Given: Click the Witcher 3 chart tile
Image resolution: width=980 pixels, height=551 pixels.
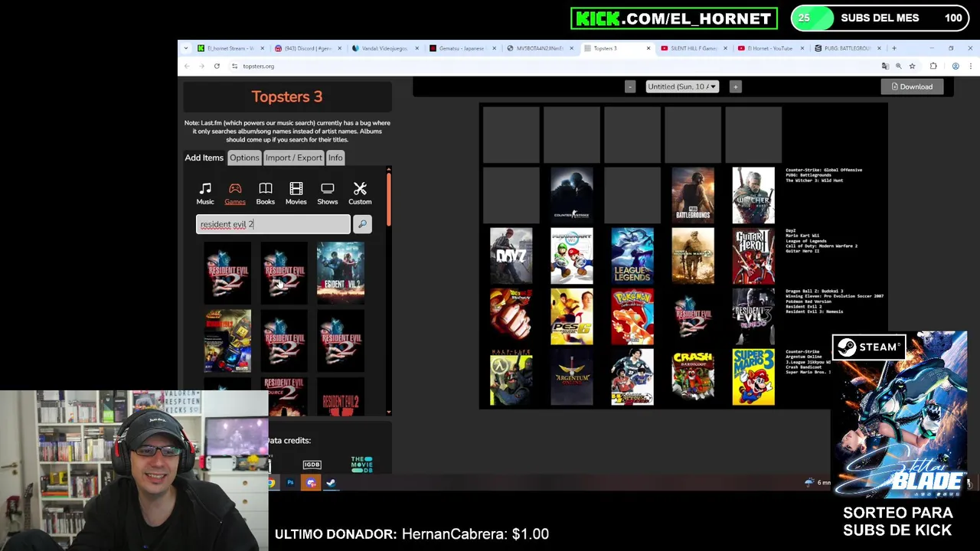Looking at the screenshot, I should 753,195.
